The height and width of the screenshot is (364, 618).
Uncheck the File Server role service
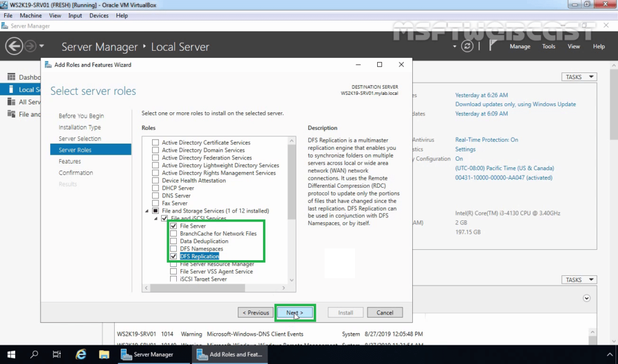173,226
